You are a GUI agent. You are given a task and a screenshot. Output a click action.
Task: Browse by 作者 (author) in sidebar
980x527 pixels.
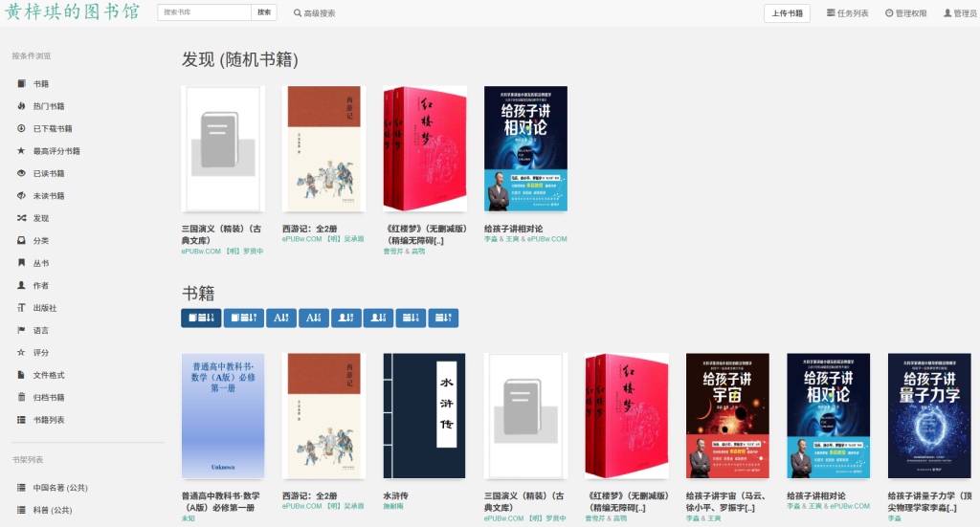40,285
